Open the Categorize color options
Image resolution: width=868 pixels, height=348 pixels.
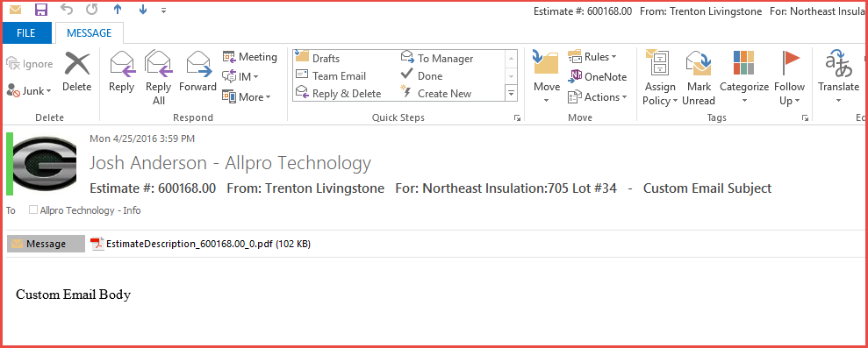click(744, 77)
